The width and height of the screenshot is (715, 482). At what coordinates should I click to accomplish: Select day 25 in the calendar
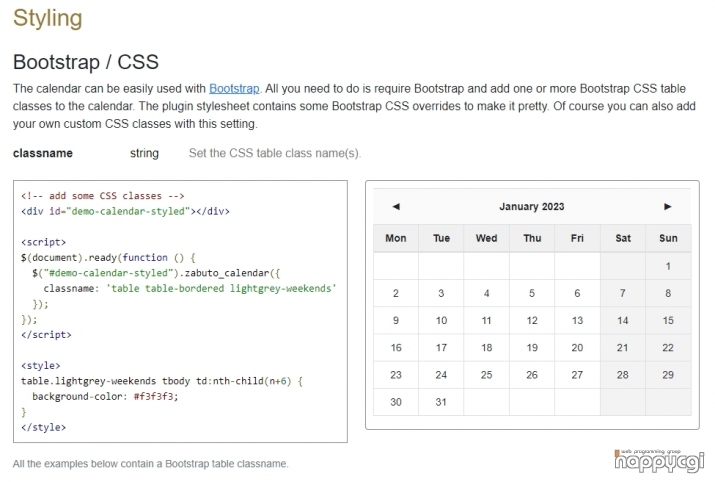point(487,375)
